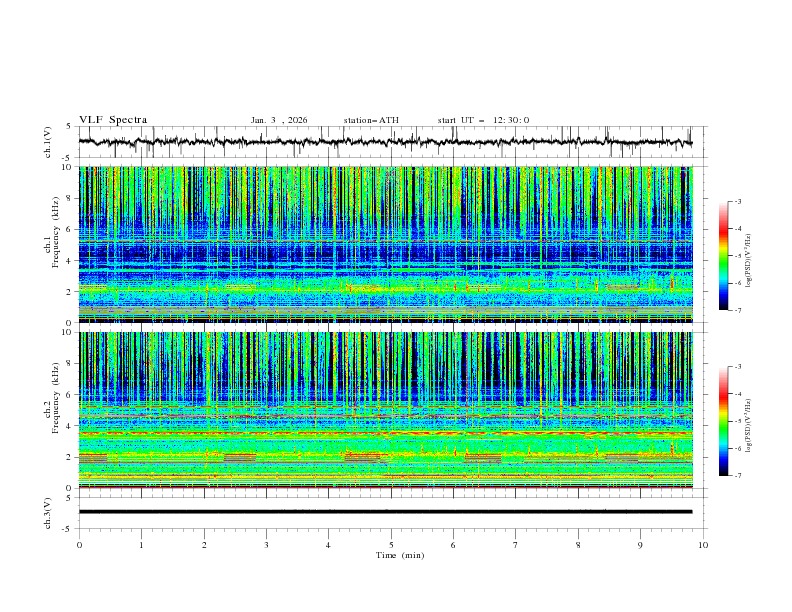This screenshot has height=612, width=792.
Task: Click the ch.1(V) waveform axis label
Action: click(x=49, y=142)
